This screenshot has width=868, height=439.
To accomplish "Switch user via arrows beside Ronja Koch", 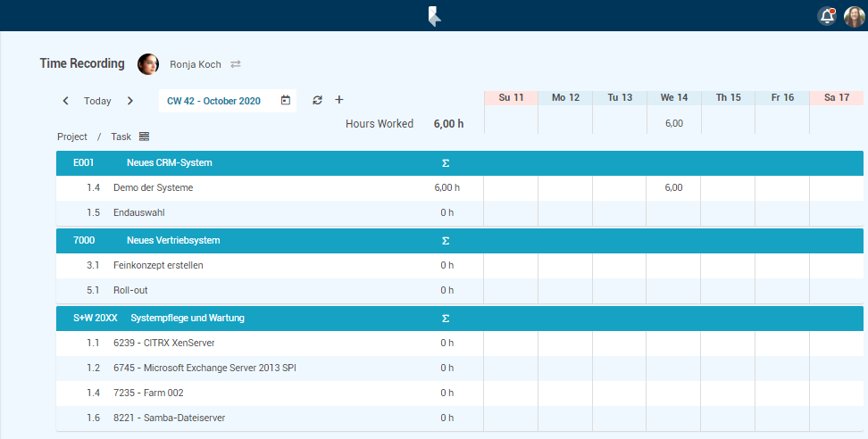I will point(236,64).
